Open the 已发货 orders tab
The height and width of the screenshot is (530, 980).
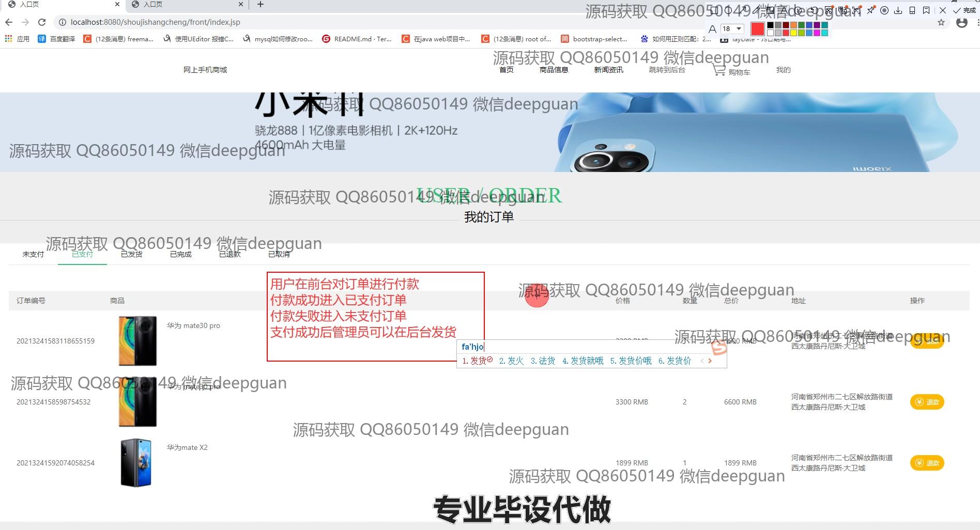(131, 254)
